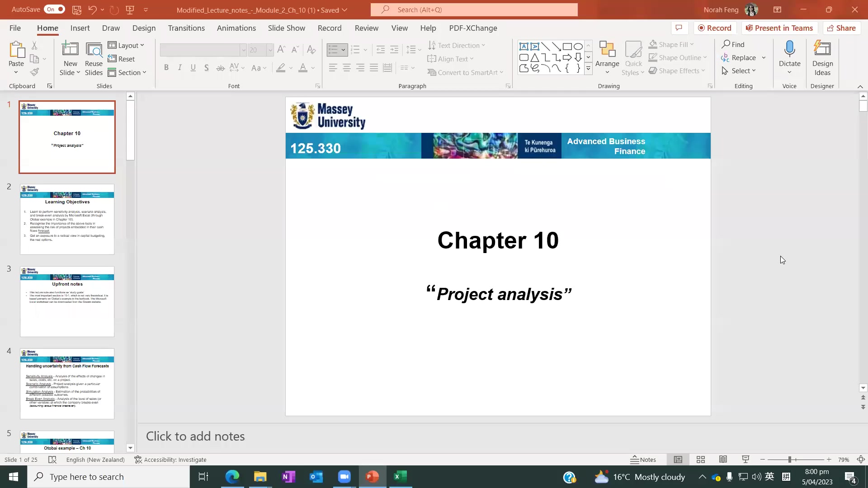Viewport: 868px width, 488px height.
Task: Select the Format Painter
Action: 34,72
